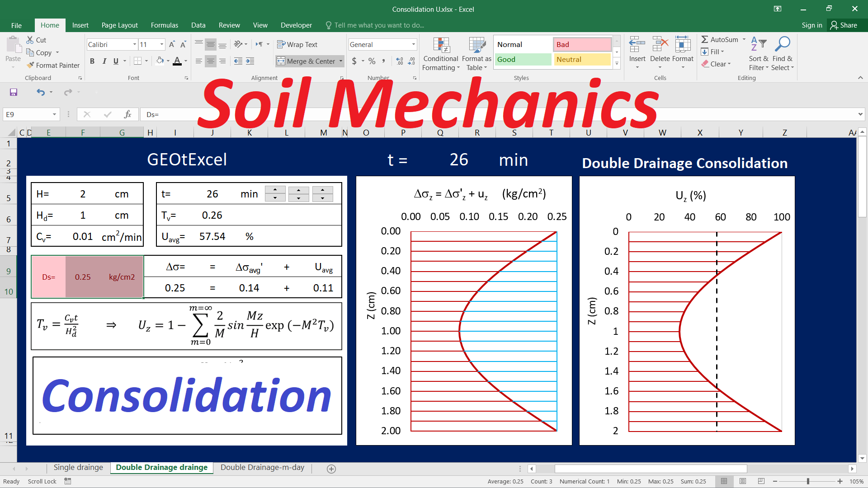This screenshot has height=488, width=868.
Task: Click the Paste clipboard icon
Action: (x=13, y=45)
